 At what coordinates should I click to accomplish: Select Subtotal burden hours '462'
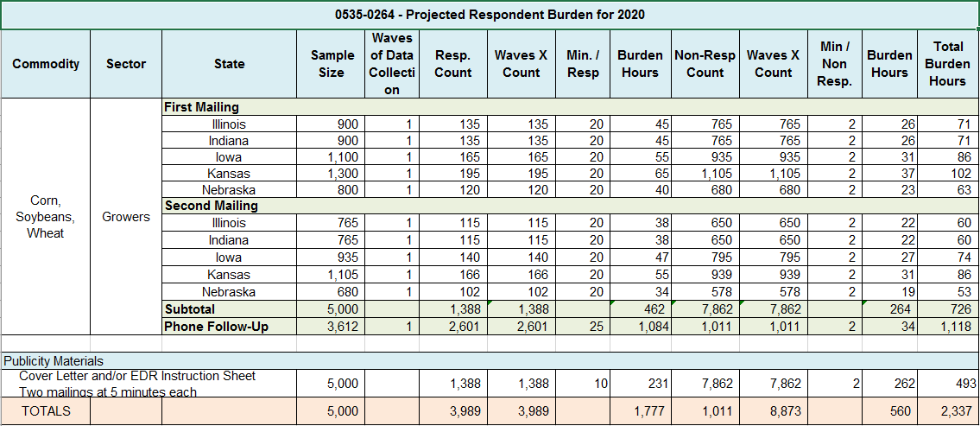[x=641, y=309]
